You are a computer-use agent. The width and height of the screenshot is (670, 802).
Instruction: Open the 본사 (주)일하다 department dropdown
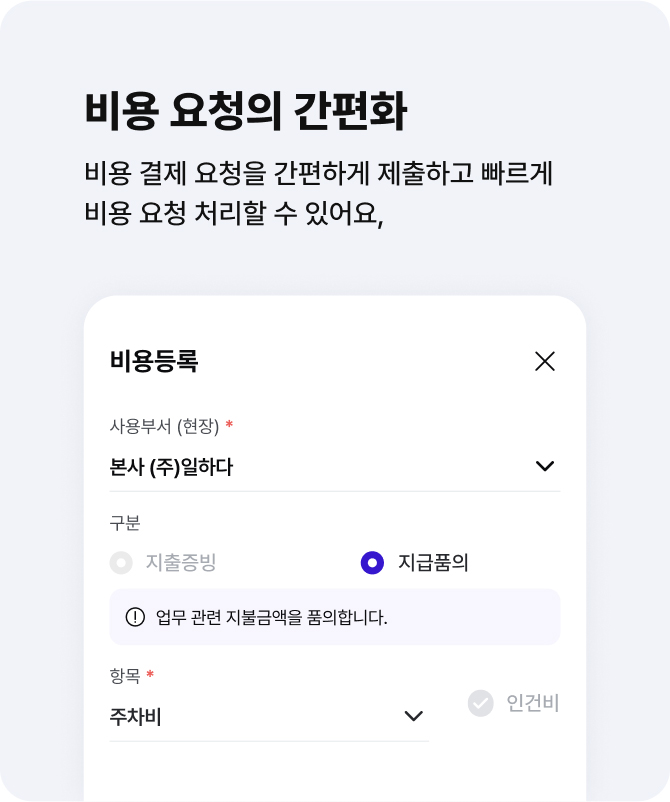pos(335,466)
